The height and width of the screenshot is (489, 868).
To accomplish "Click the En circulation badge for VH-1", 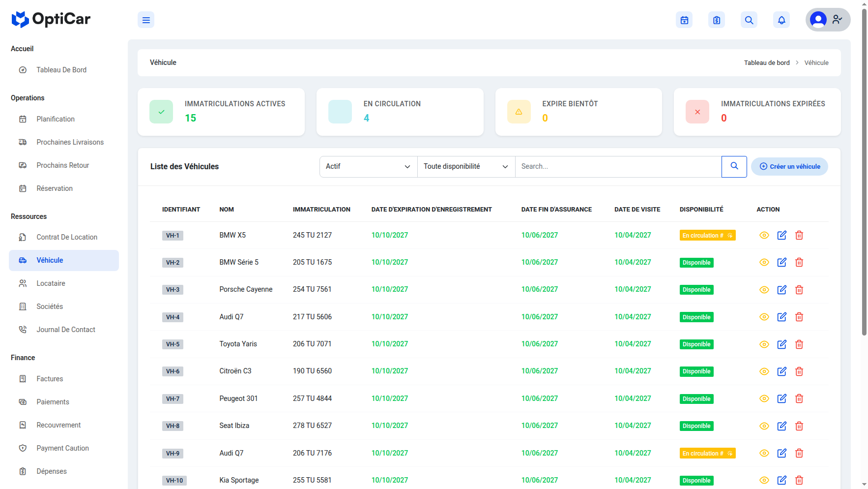I will (707, 235).
